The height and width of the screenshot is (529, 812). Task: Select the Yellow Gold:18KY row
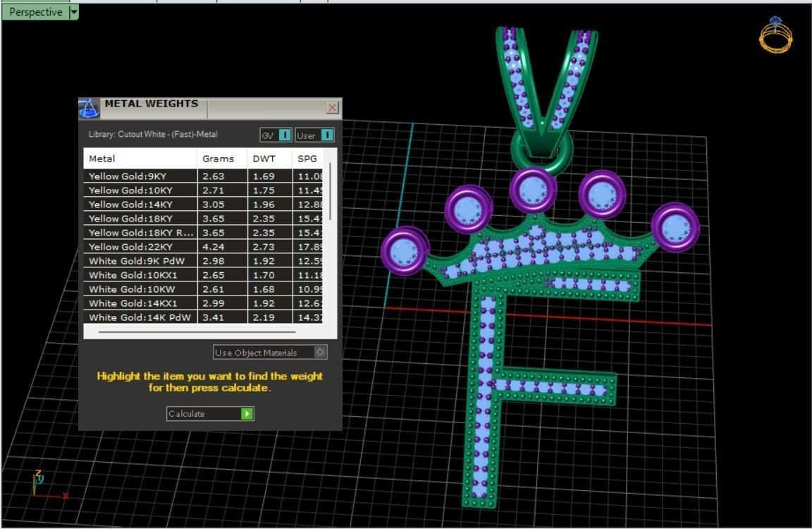203,218
